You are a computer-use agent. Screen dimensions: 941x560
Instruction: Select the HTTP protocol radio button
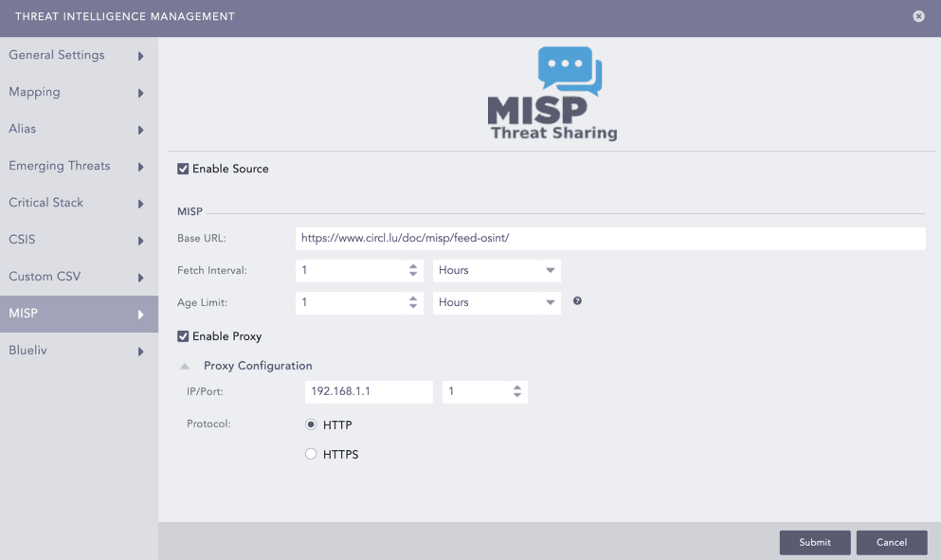311,425
